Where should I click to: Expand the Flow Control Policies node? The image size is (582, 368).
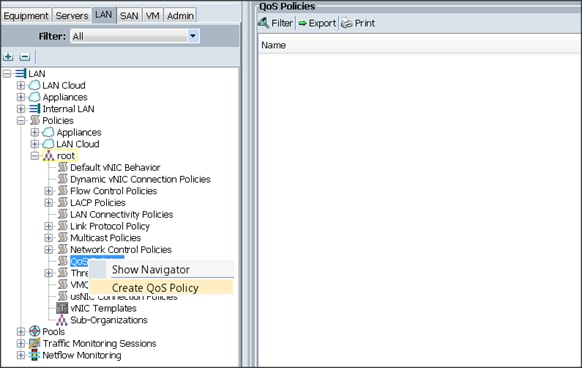[49, 191]
